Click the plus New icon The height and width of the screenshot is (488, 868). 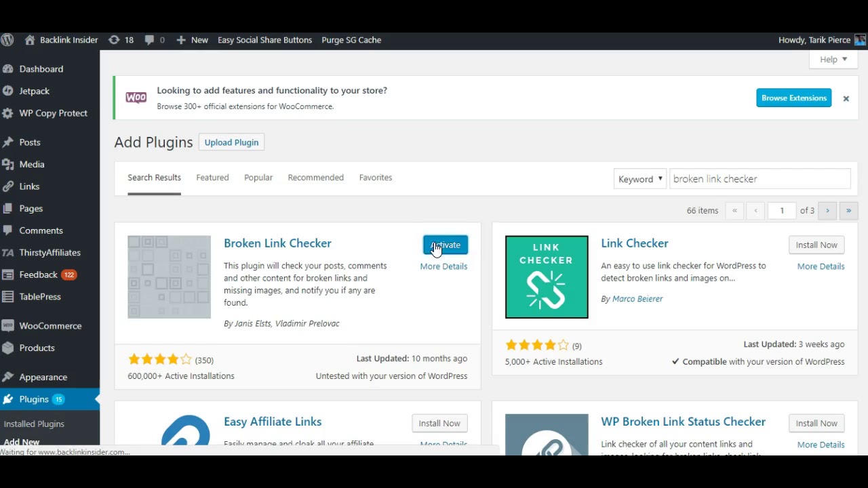tap(181, 40)
